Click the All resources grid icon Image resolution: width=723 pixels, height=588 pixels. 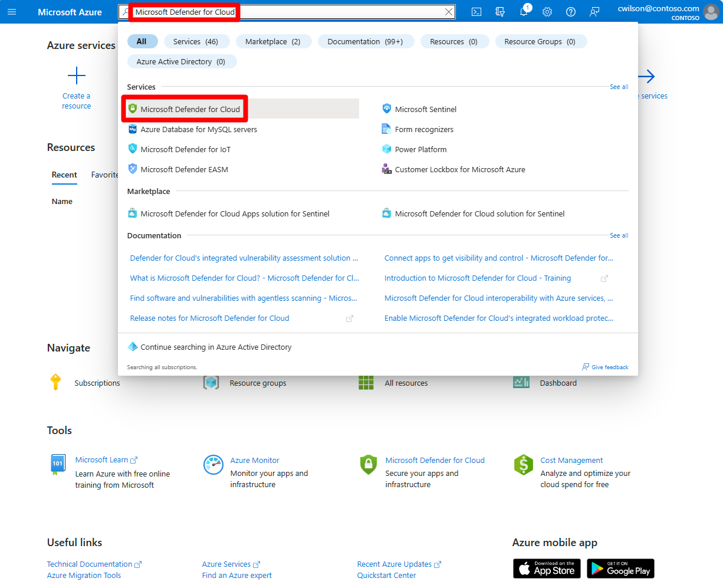coord(366,383)
